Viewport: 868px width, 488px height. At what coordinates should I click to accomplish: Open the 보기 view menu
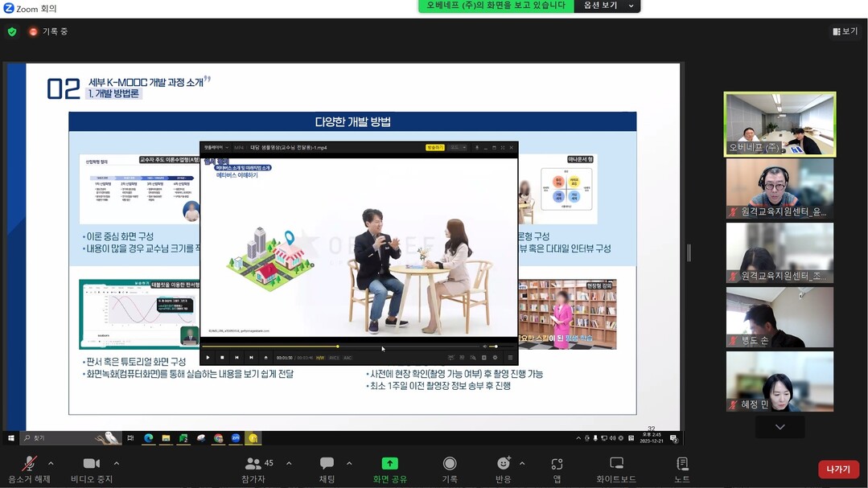pos(845,31)
